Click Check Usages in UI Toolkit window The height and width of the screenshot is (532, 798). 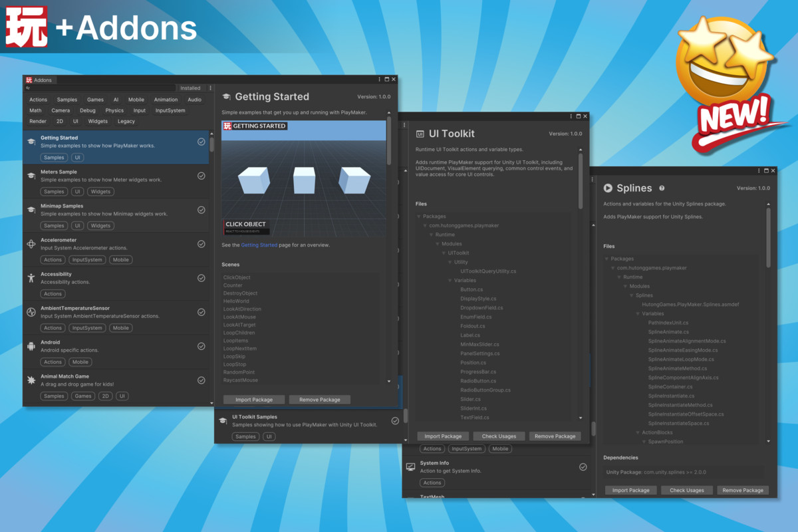pos(499,436)
